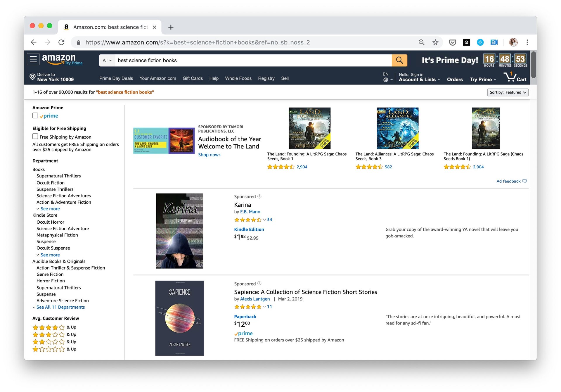The height and width of the screenshot is (392, 561).
Task: Click the browser zoom magnifier icon
Action: [421, 42]
